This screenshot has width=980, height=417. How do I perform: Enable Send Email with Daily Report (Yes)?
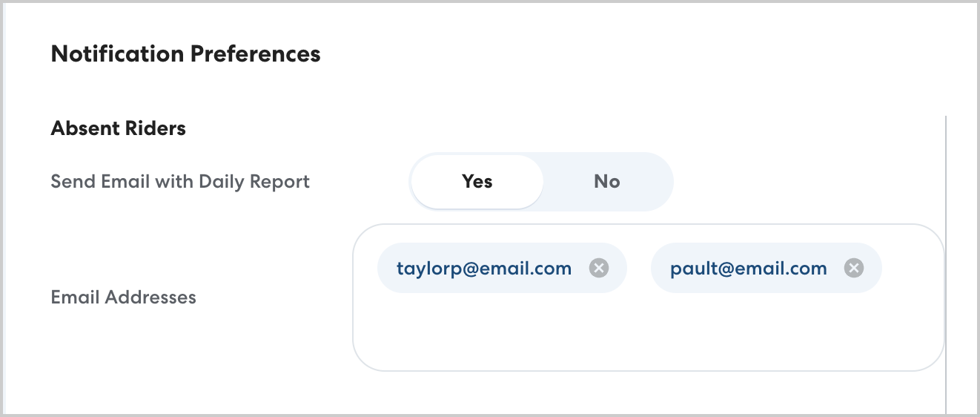tap(477, 182)
